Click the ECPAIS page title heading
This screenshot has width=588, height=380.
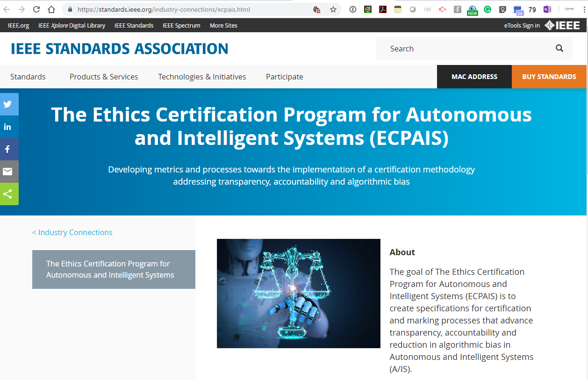pyautogui.click(x=291, y=126)
